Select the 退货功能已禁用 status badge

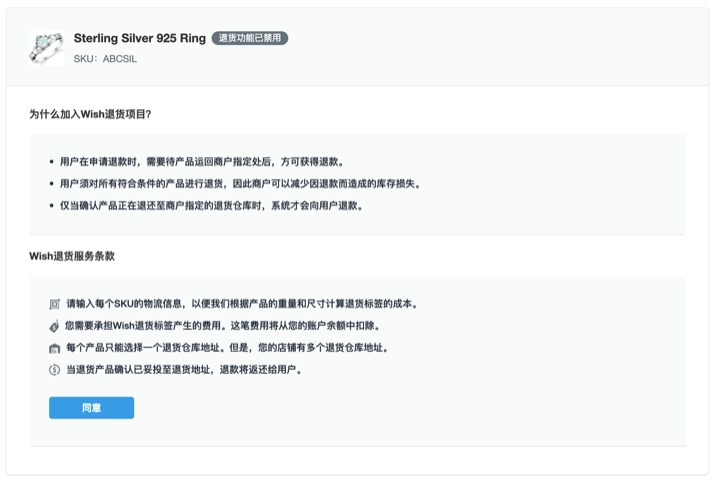coord(250,38)
